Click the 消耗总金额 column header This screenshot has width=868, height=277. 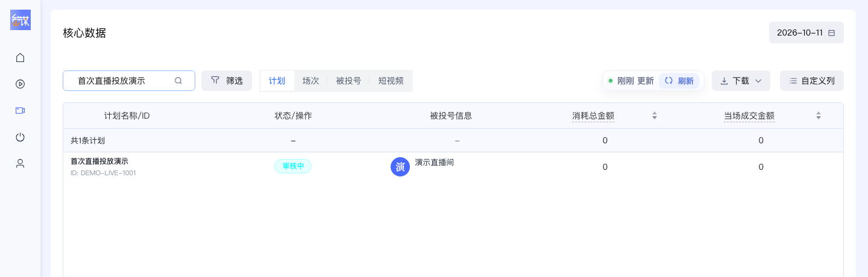[x=593, y=116]
